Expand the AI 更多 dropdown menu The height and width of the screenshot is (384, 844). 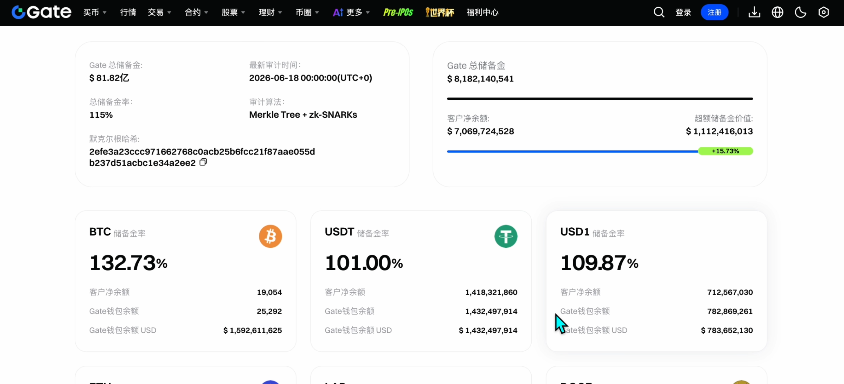click(351, 12)
